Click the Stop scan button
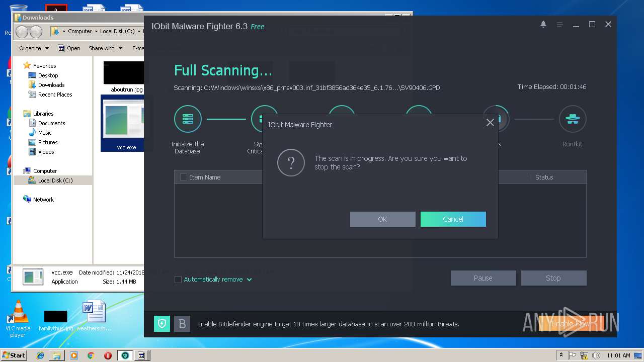This screenshot has height=362, width=644. [553, 278]
